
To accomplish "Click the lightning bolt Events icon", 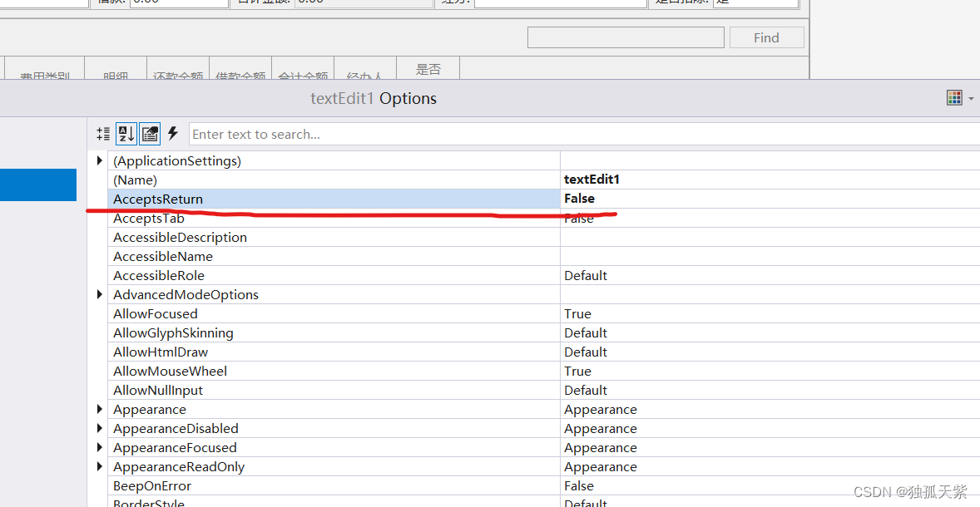I will pos(172,133).
